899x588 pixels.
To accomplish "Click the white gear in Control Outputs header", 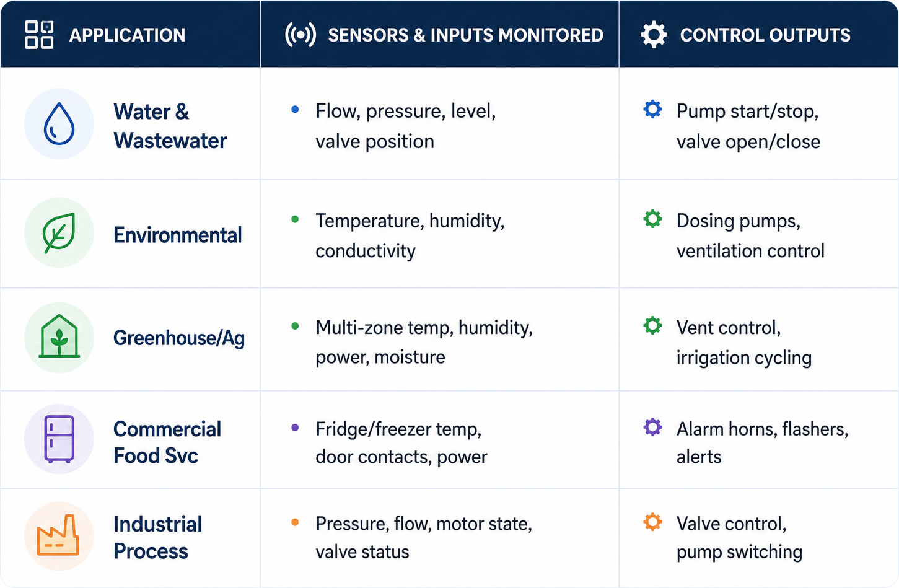I will (x=654, y=35).
